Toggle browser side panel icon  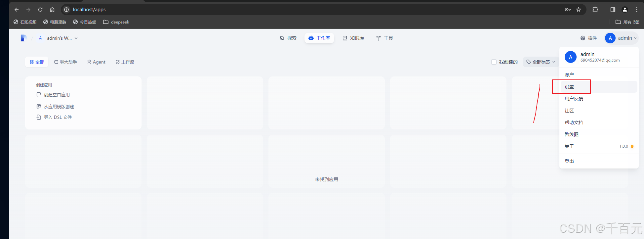pyautogui.click(x=613, y=10)
